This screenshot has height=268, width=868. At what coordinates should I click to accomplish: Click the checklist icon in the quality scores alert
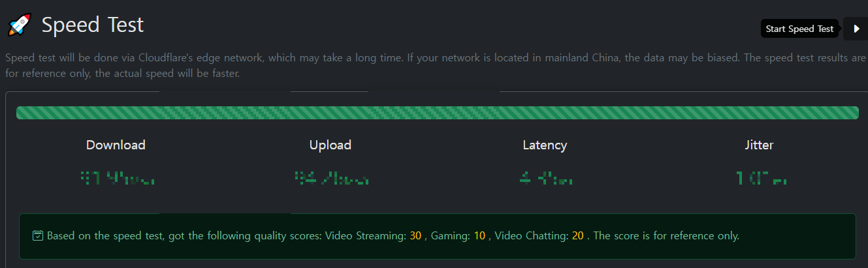38,235
